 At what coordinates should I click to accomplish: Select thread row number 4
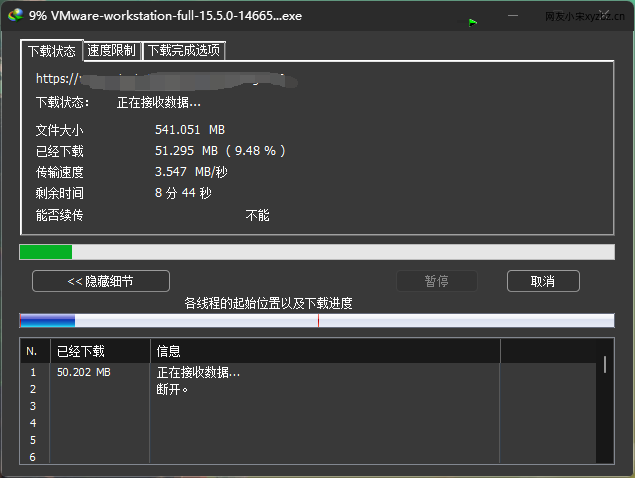(308, 423)
